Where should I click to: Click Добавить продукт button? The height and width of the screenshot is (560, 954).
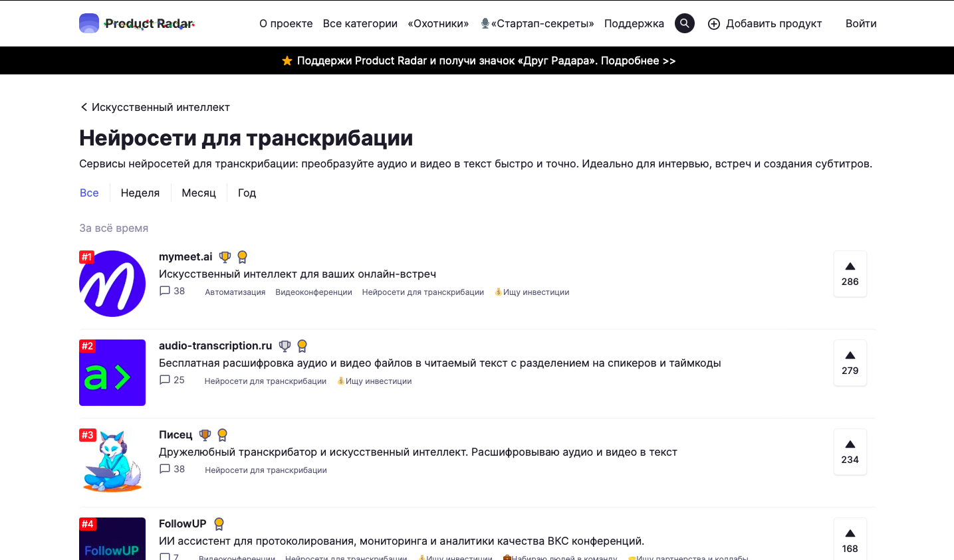coord(765,23)
